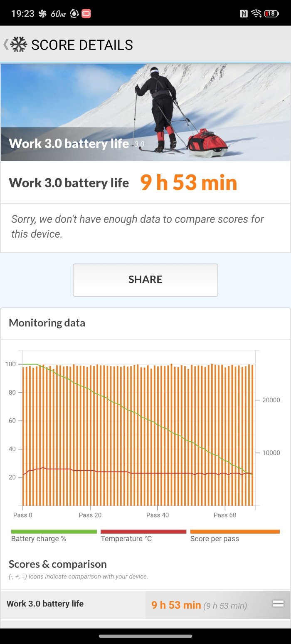Tap the Monitoring data heading

47,323
